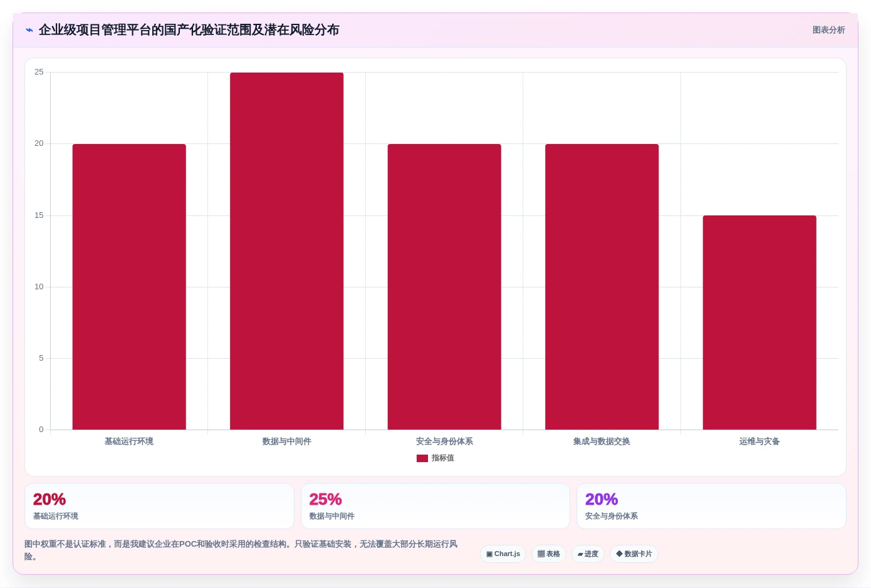Select the 进度 tag chip
Viewport: 871px width, 588px height.
588,554
